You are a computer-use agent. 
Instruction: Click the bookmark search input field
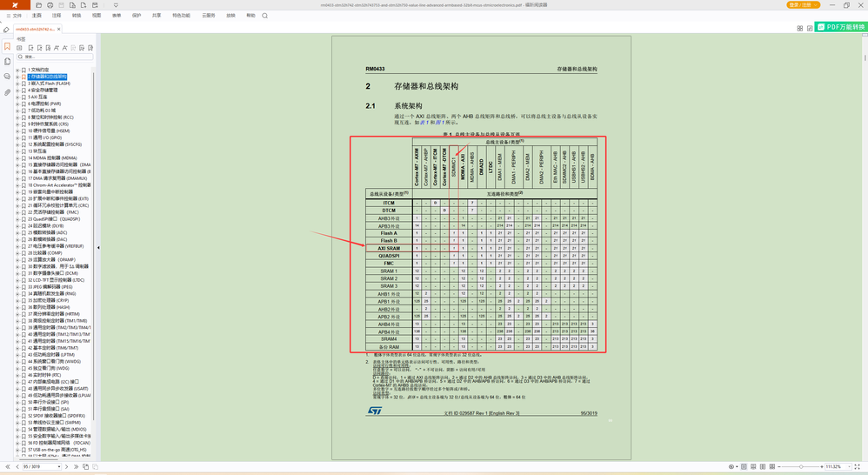point(55,57)
